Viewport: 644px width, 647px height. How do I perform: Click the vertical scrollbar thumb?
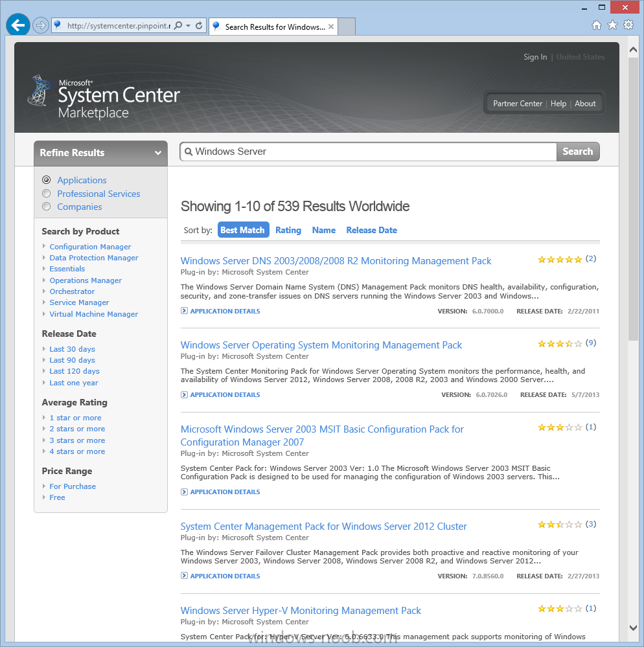pos(633,199)
